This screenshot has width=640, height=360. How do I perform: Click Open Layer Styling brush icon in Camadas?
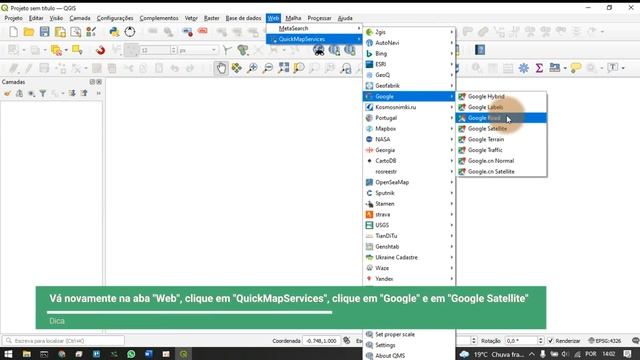click(x=7, y=93)
